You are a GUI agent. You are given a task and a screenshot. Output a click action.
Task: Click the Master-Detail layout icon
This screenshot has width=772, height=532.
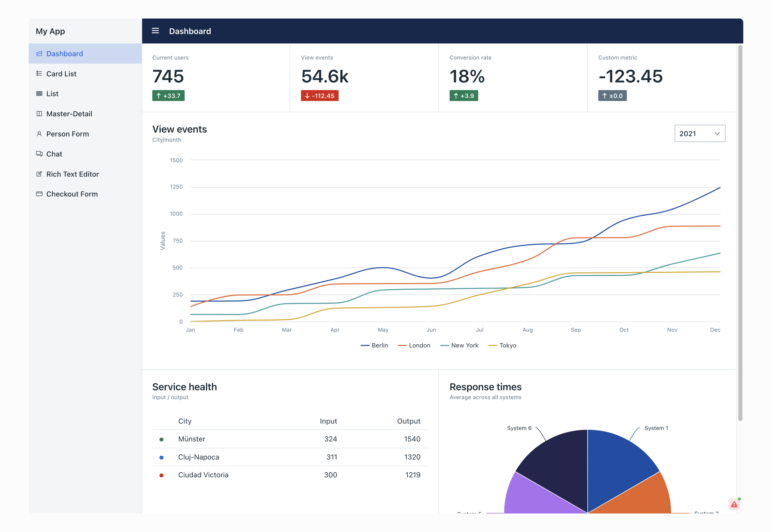(39, 114)
